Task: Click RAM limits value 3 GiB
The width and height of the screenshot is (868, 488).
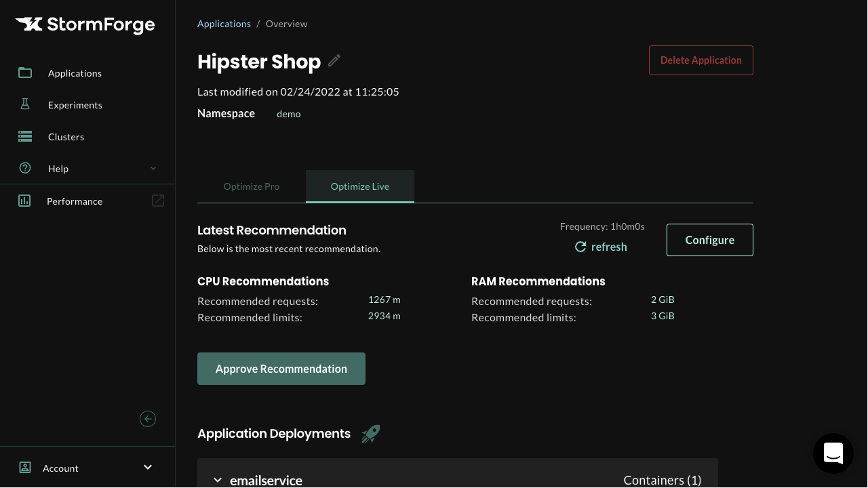Action: (x=663, y=316)
